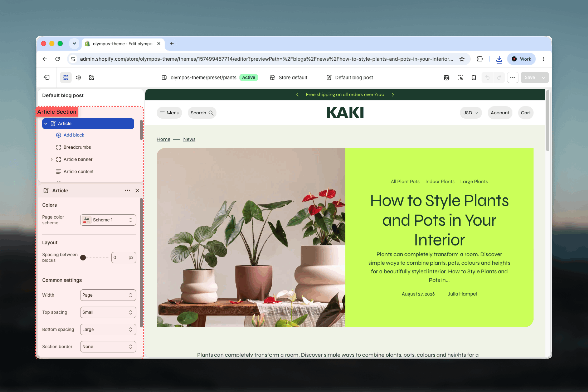Open the Bottom spacing dropdown
Screen dimensions: 588x392
pos(108,329)
